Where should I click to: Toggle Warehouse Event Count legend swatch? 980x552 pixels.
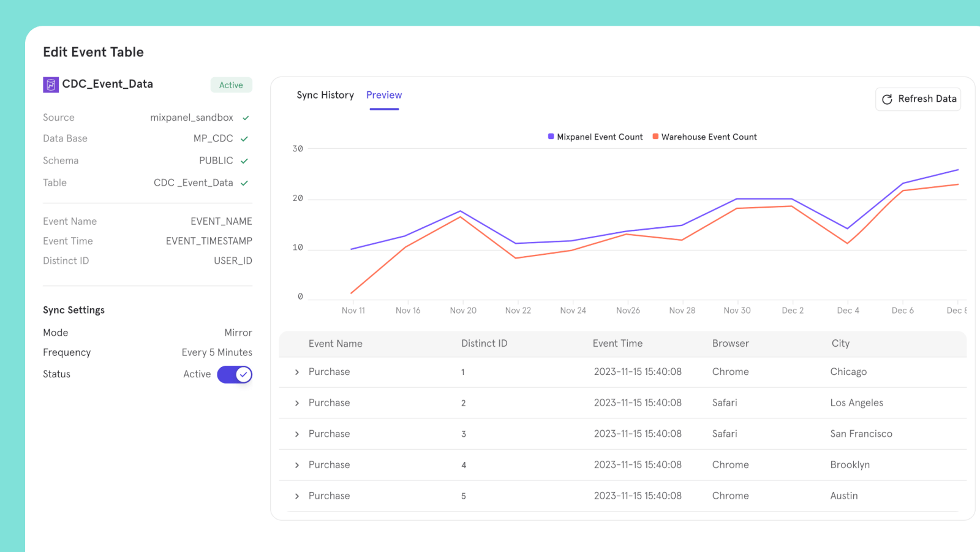click(x=655, y=137)
